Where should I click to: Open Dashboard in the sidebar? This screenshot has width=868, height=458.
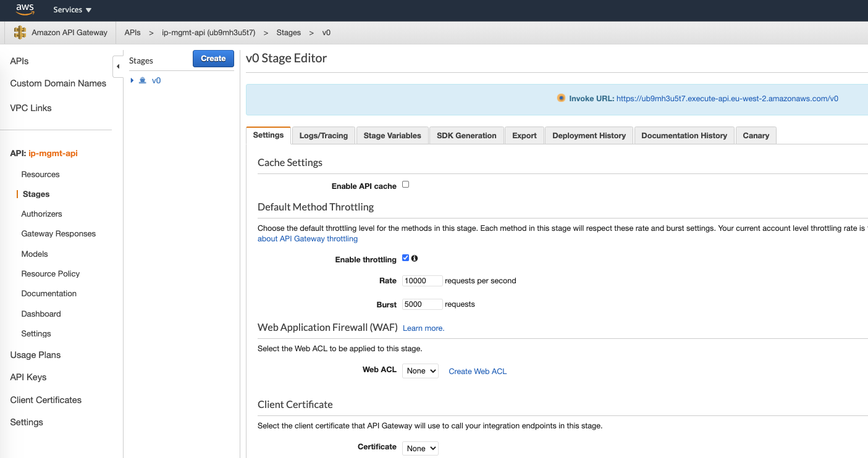click(x=41, y=314)
